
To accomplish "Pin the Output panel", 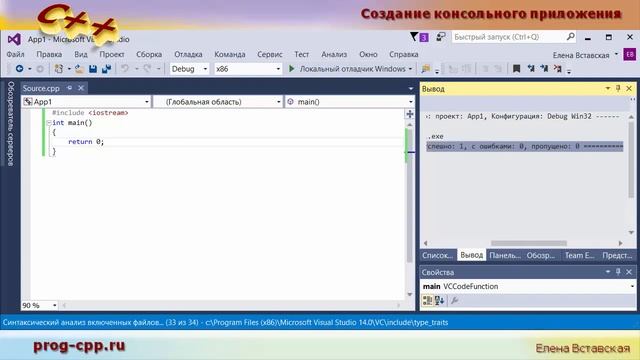I will click(618, 88).
